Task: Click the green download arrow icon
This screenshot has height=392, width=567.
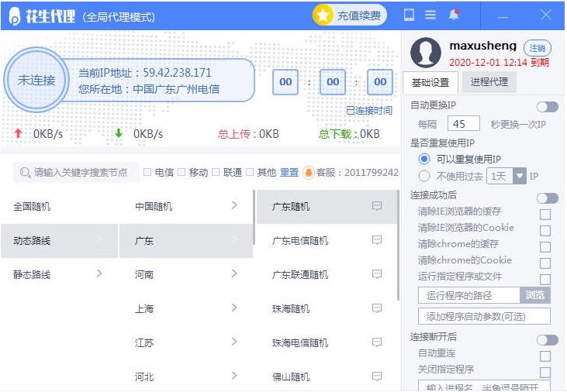Action: (119, 134)
